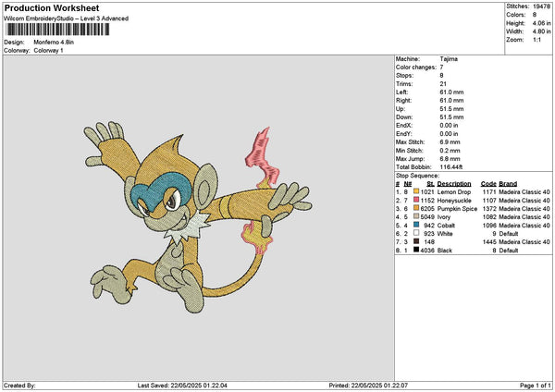Click the Height value 4.06 in
This screenshot has width=555, height=392.
click(x=541, y=23)
